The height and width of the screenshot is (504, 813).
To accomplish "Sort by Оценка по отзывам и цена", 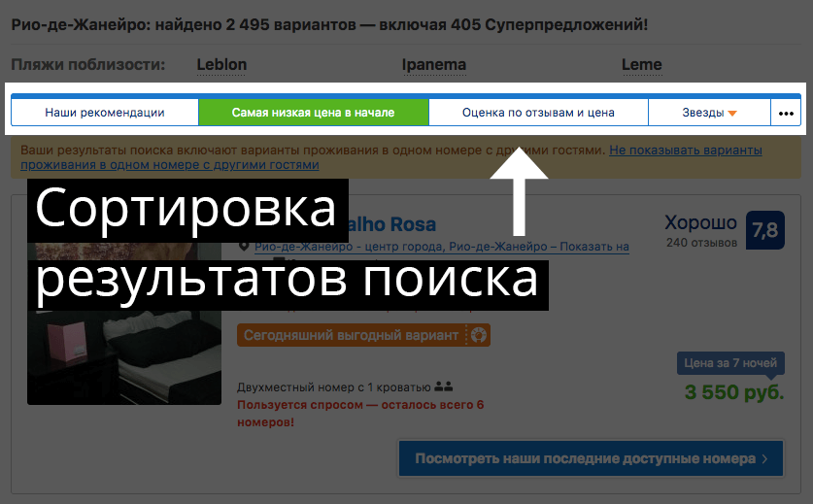I will click(538, 113).
